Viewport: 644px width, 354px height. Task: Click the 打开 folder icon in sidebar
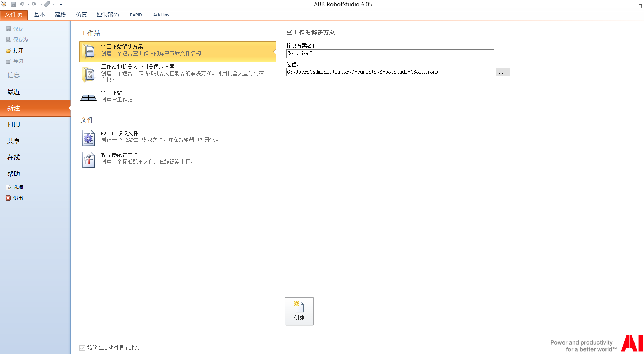(8, 50)
